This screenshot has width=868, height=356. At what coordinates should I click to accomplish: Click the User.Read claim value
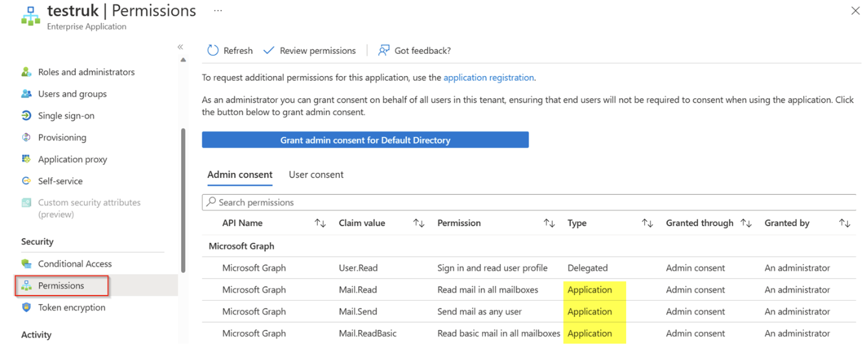[x=358, y=268]
